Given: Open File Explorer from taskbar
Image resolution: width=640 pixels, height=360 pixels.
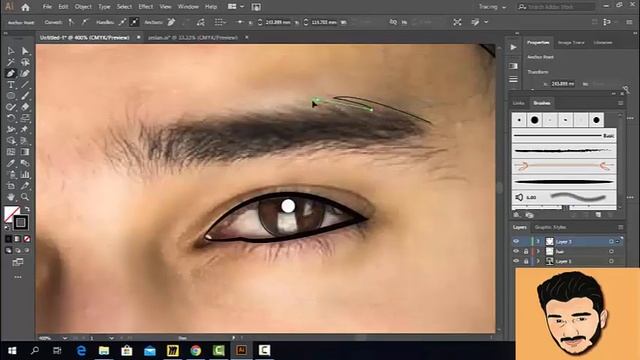Looking at the screenshot, I should [x=104, y=351].
